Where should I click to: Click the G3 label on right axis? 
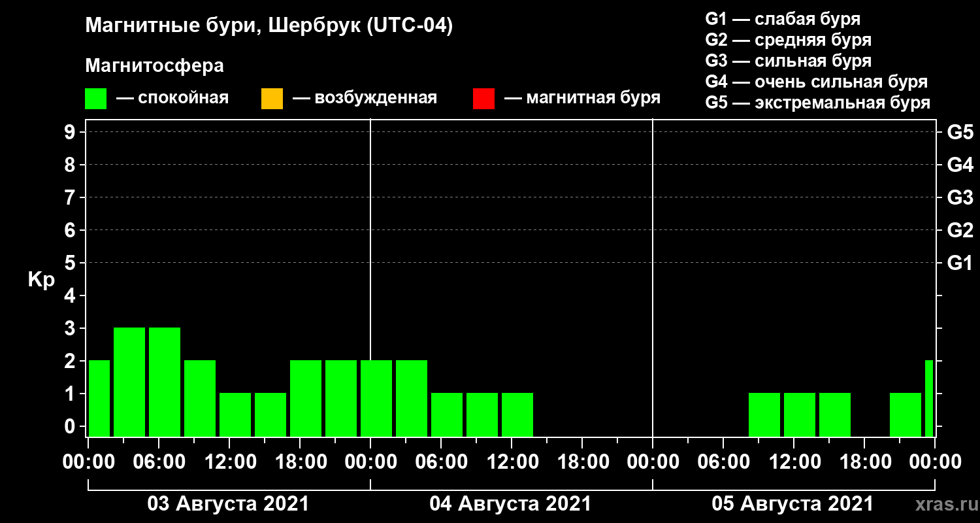[x=960, y=197]
